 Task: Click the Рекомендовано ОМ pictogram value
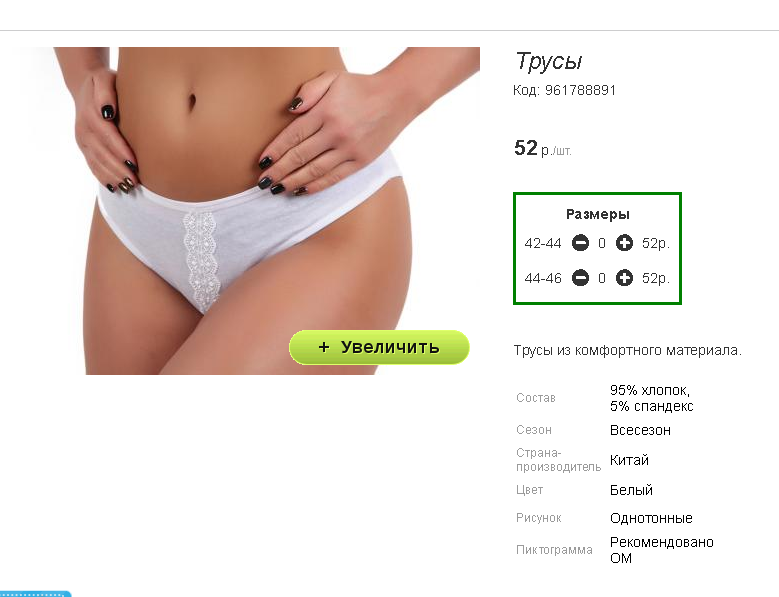click(x=662, y=550)
